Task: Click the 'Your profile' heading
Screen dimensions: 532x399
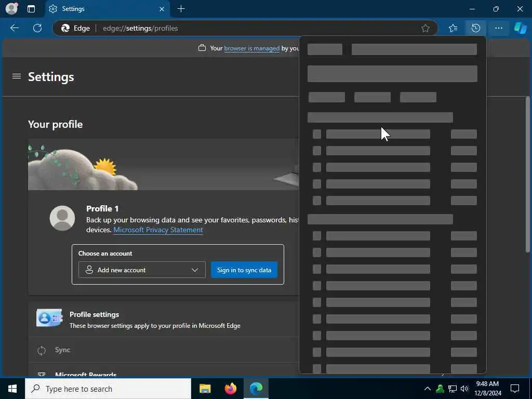Action: point(55,124)
